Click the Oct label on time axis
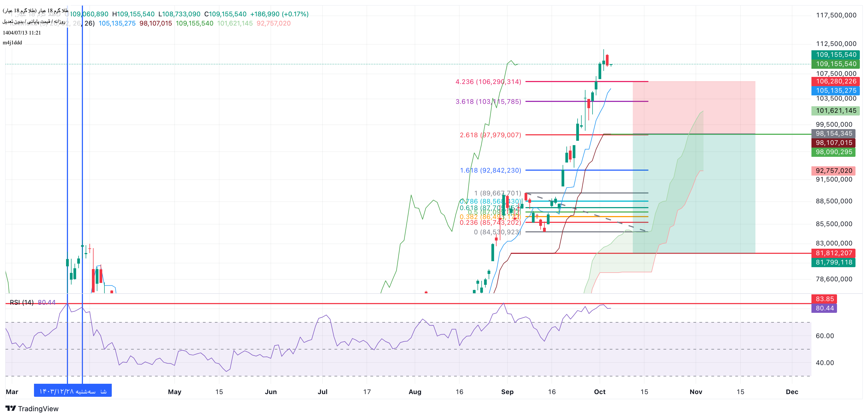The height and width of the screenshot is (418, 868). pos(599,391)
